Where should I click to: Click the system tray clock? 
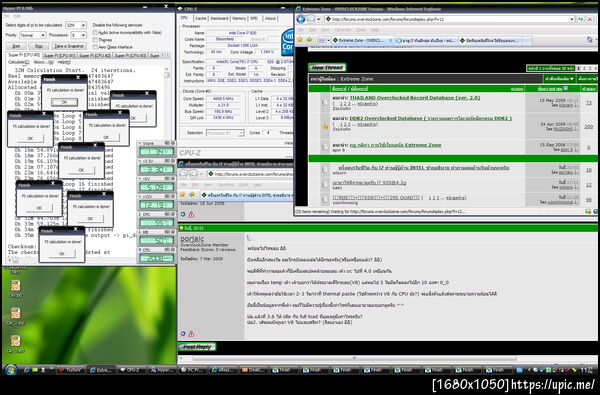coord(586,370)
